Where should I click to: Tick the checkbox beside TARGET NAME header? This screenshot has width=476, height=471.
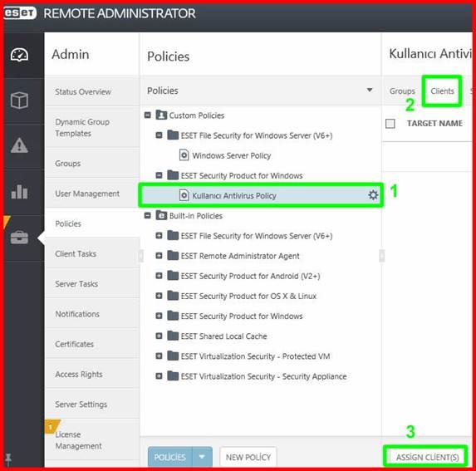pos(390,124)
